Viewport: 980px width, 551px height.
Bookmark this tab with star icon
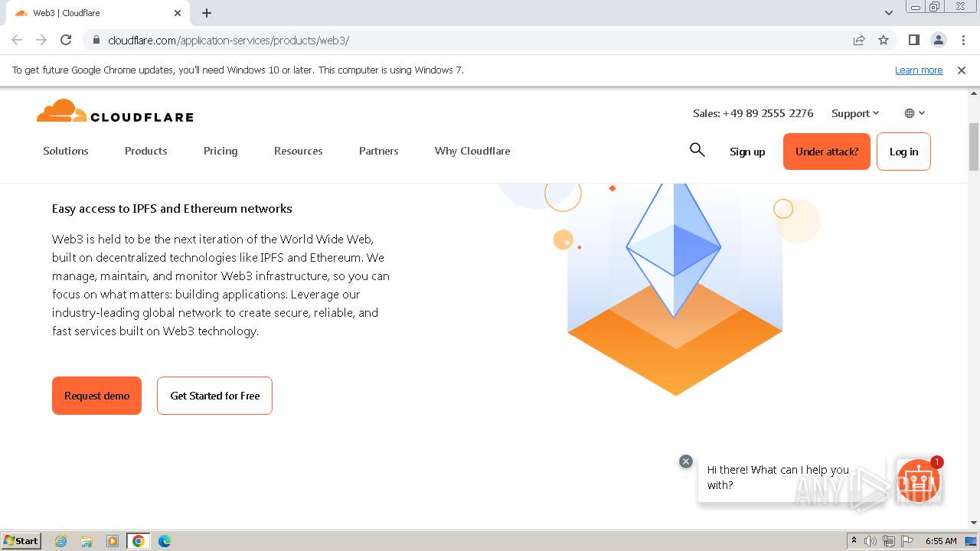click(x=884, y=40)
